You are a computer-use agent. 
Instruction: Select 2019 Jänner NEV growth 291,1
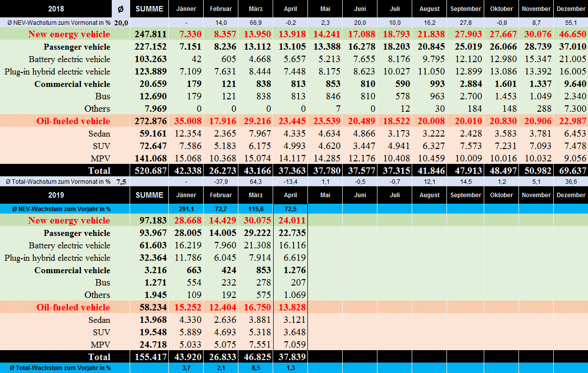click(186, 209)
